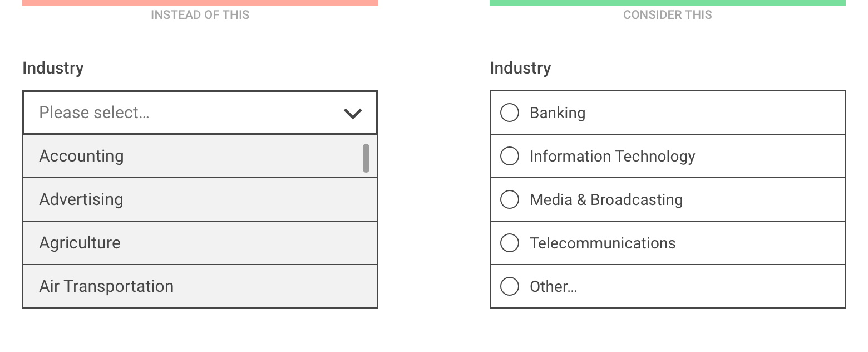Choose the Information Technology radio circle
Screen dimensions: 868x352
point(510,156)
